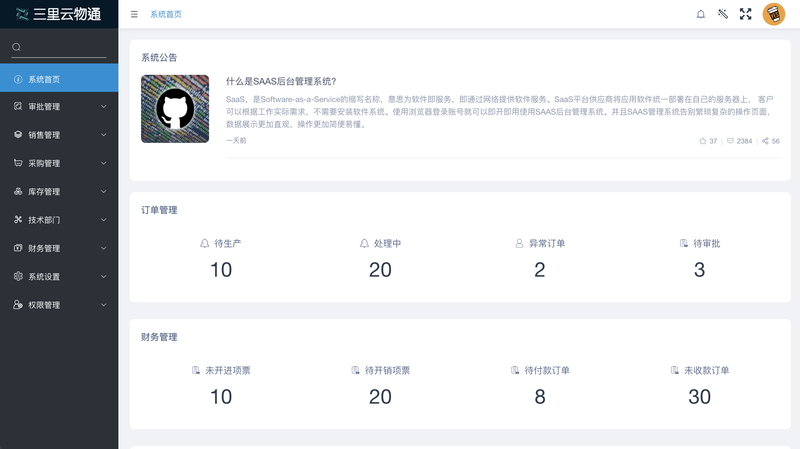800x449 pixels.
Task: Expand 销售管理 menu chevron
Action: click(104, 135)
